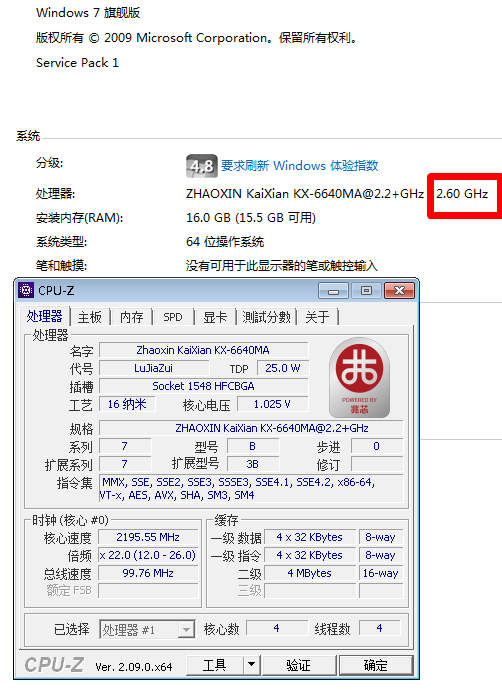This screenshot has height=690, width=502.
Task: Click the 一级 指令 cache size 4 x 32 KBytes
Action: pyautogui.click(x=310, y=555)
